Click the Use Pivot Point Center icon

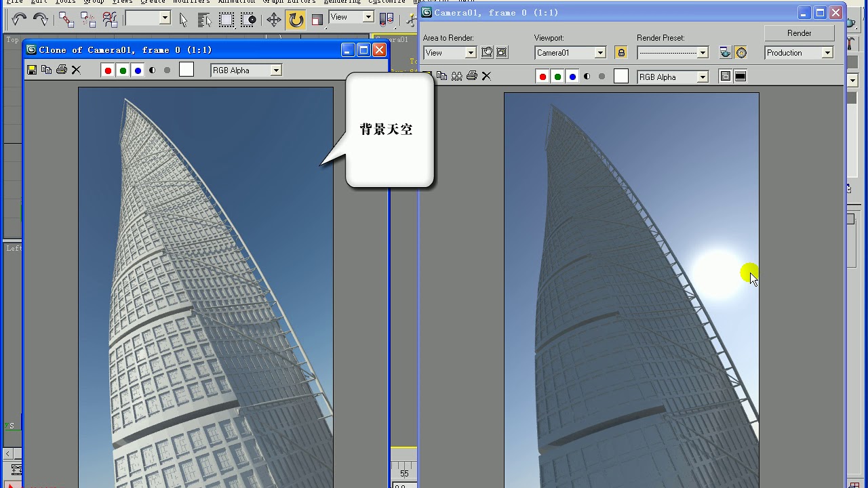pos(387,20)
